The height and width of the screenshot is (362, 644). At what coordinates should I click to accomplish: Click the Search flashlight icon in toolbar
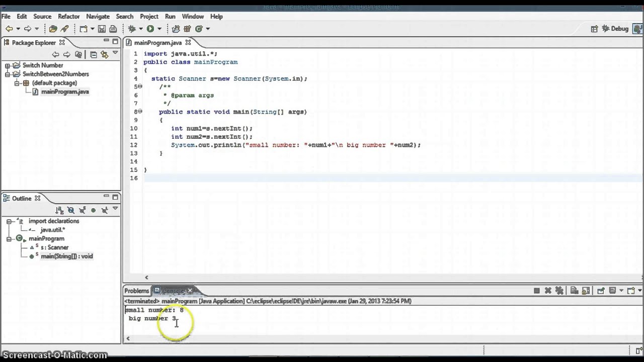pyautogui.click(x=64, y=29)
